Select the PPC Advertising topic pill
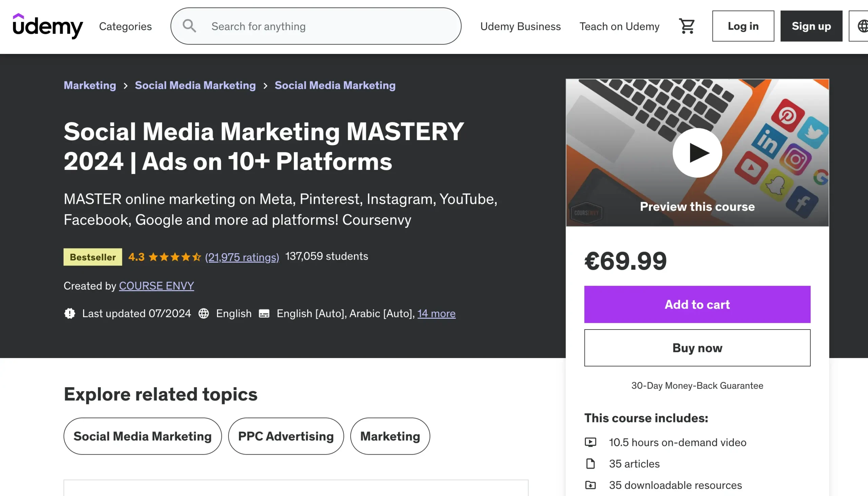The height and width of the screenshot is (496, 868). point(286,436)
